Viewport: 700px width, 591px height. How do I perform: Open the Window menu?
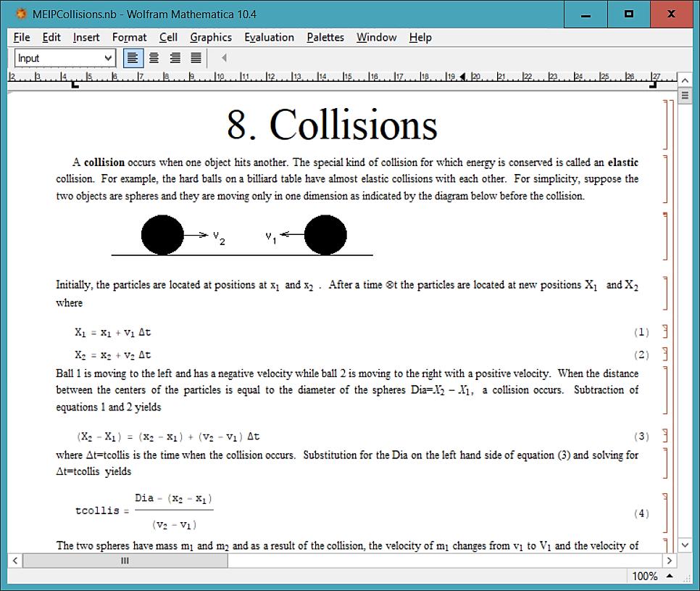click(376, 38)
